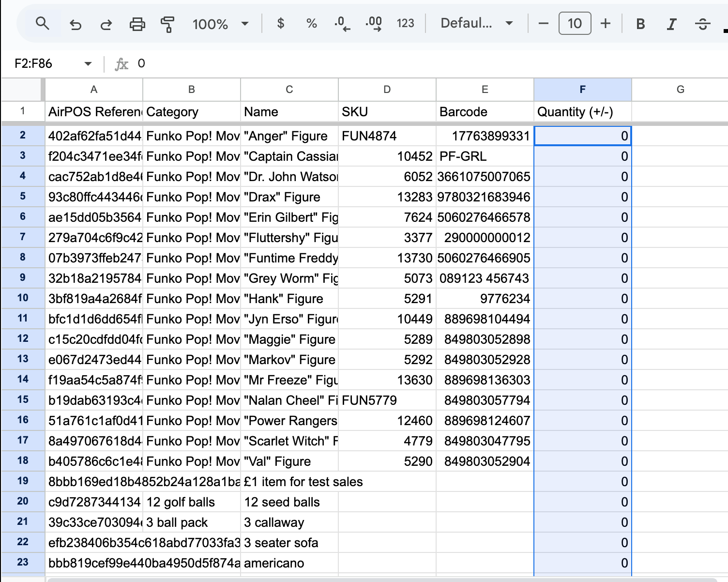The height and width of the screenshot is (582, 728).
Task: Select SKU cell 10449
Action: [387, 319]
